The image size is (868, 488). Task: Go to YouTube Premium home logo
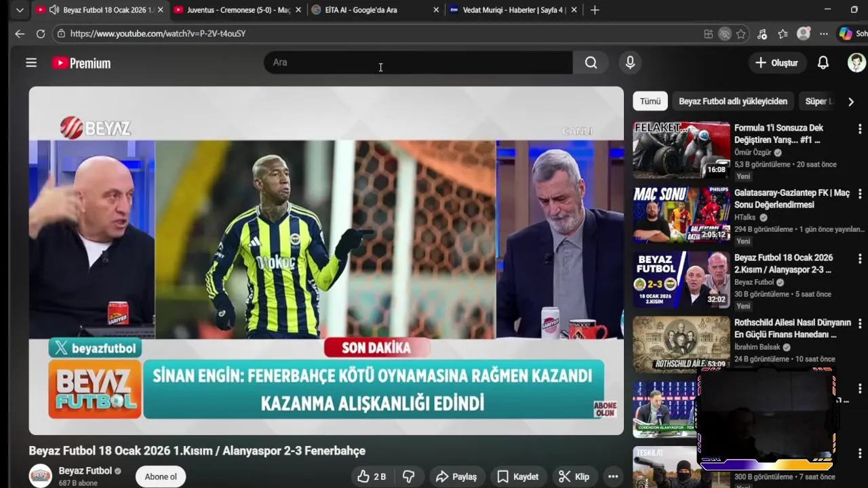coord(81,63)
